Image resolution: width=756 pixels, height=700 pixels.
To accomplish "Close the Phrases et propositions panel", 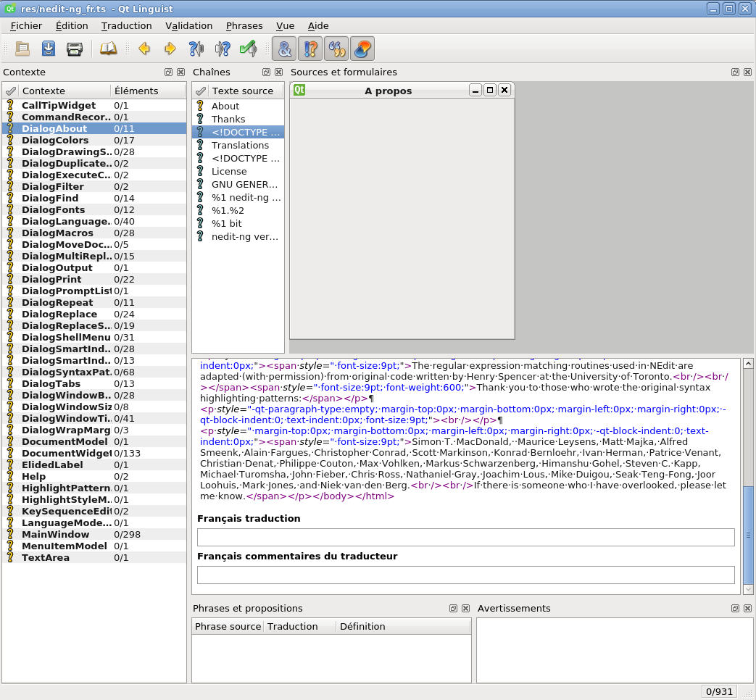I will point(466,609).
